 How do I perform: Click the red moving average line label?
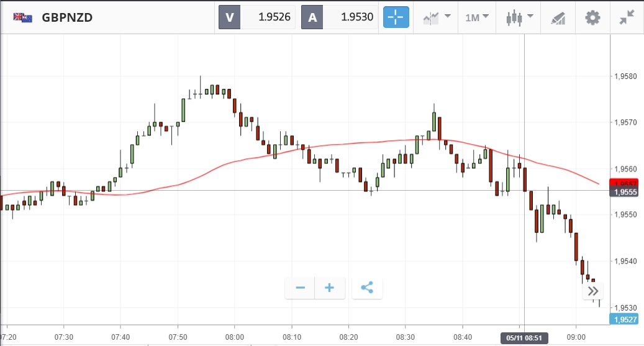[623, 183]
